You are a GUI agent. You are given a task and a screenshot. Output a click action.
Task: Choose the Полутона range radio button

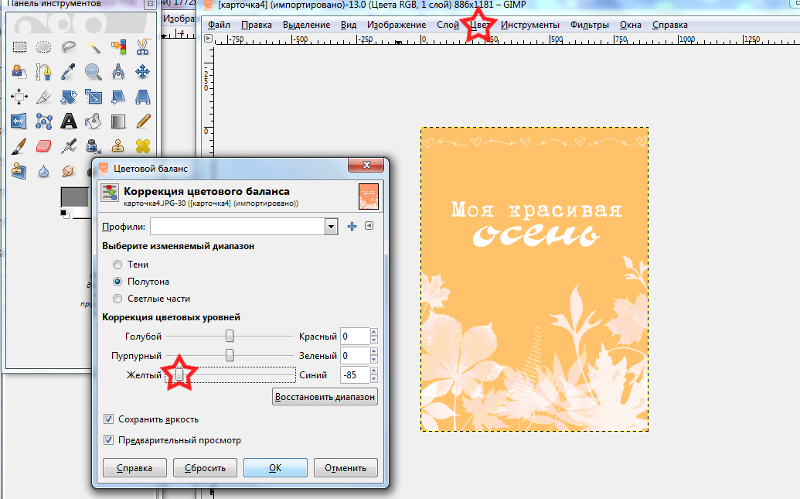117,282
